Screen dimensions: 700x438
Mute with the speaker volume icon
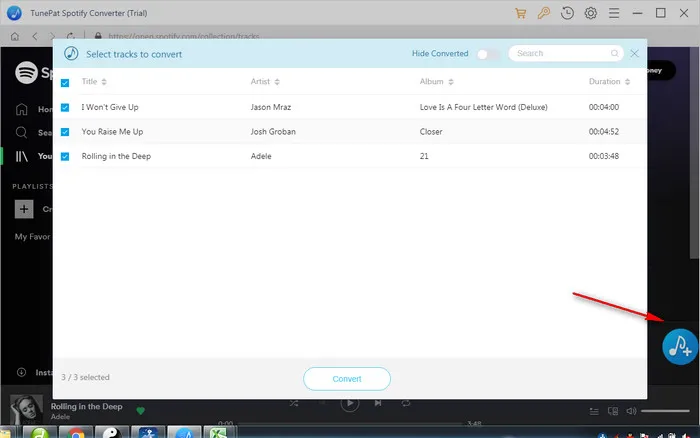point(631,411)
